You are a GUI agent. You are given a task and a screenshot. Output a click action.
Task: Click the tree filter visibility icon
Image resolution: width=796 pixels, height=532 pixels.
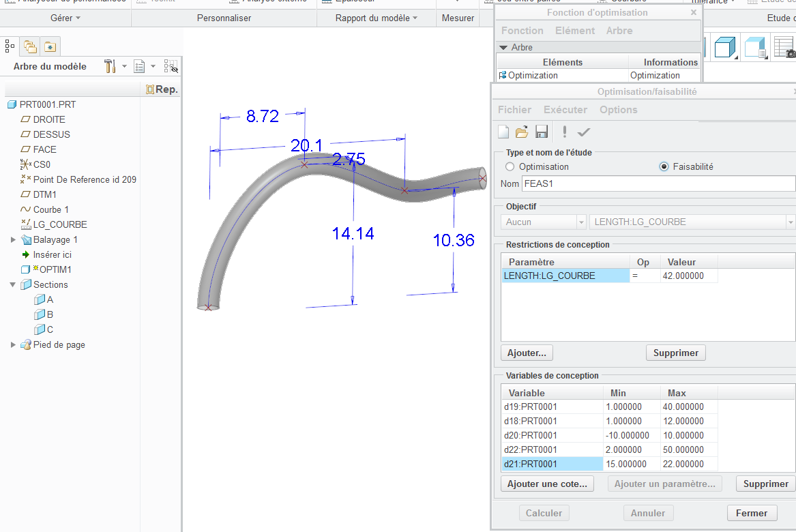point(171,66)
